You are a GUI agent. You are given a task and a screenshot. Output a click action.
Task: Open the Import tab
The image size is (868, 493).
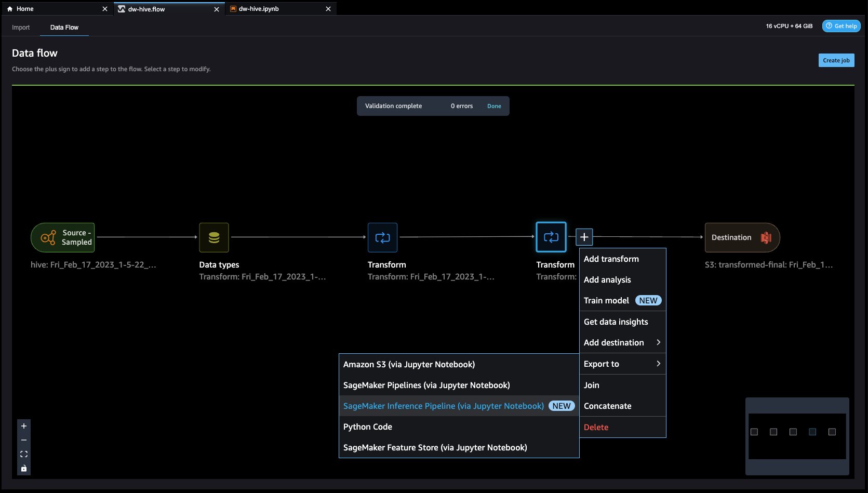coord(21,28)
